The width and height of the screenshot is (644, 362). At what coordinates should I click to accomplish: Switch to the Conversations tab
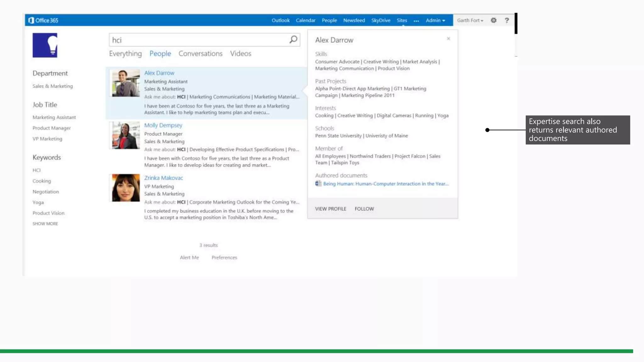point(200,54)
